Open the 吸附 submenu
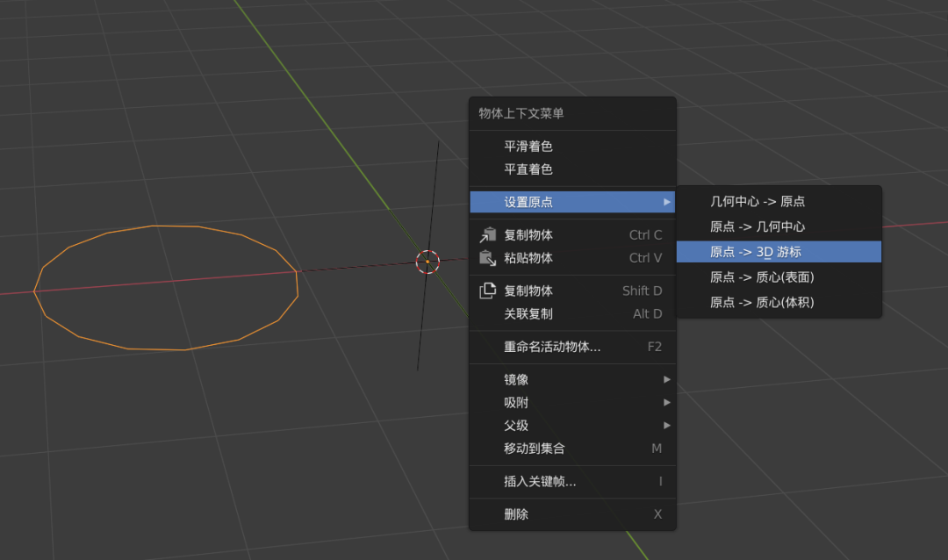948x560 pixels. point(572,402)
